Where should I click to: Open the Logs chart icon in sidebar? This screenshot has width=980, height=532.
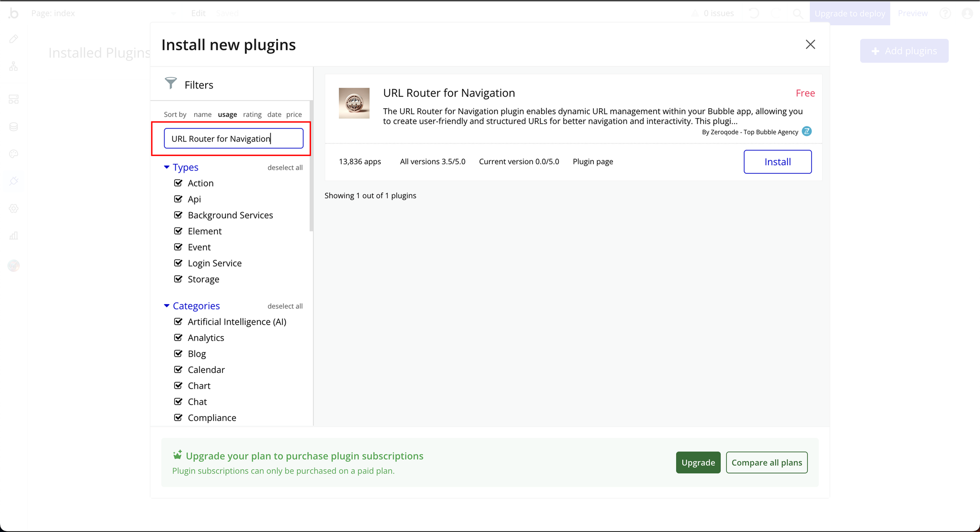[x=13, y=236]
